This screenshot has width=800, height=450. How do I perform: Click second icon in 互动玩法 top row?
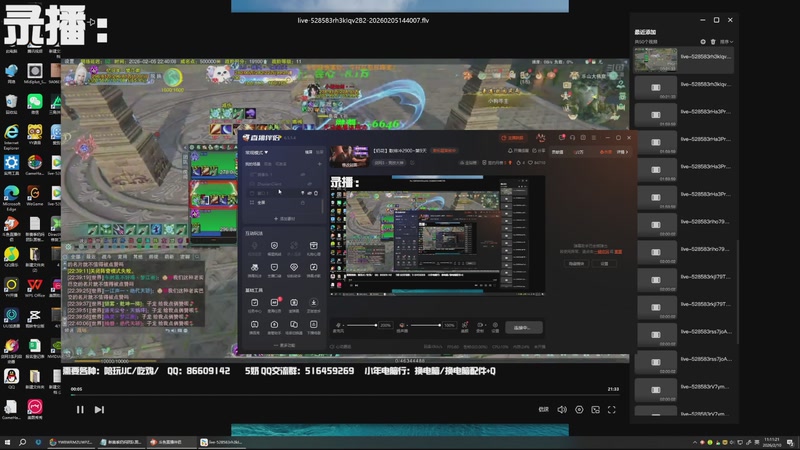click(274, 246)
